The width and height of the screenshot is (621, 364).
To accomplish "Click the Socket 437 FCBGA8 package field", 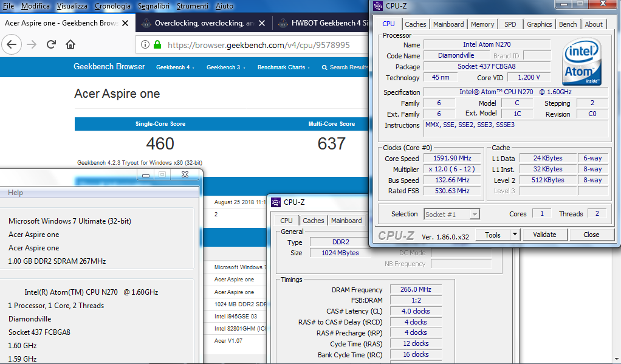I will click(487, 67).
